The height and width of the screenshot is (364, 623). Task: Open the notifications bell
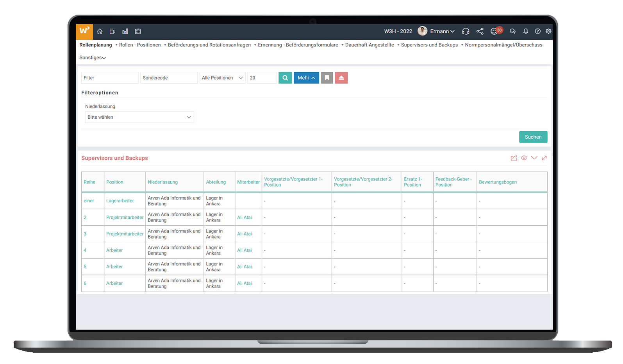(x=526, y=31)
